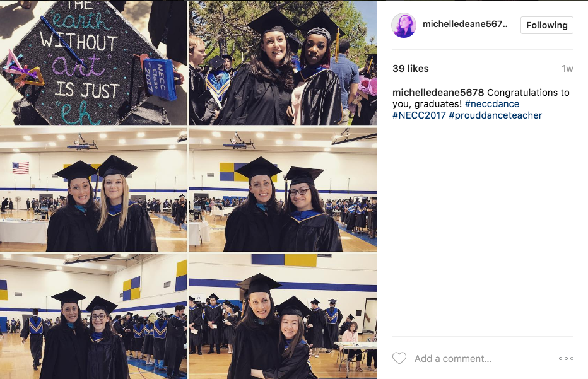Viewport: 588px width, 379px height.
Task: Open the #neccdance hashtag
Action: coord(492,104)
